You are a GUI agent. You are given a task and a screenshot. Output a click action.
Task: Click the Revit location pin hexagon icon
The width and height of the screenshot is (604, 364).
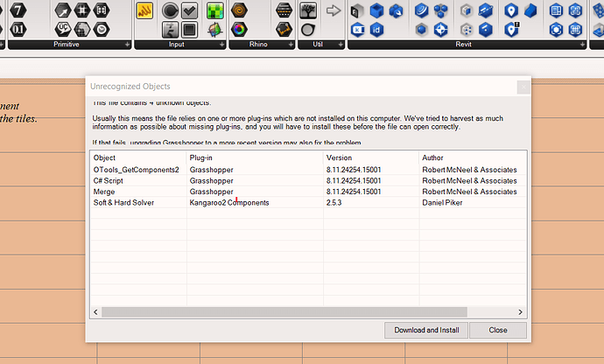[511, 10]
